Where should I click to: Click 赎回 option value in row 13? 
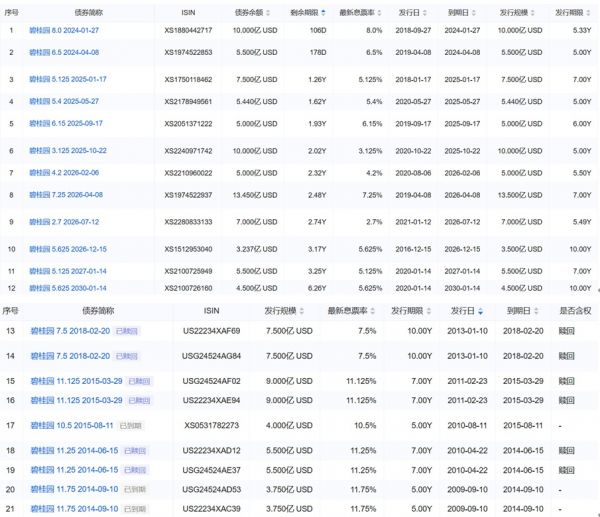(567, 331)
